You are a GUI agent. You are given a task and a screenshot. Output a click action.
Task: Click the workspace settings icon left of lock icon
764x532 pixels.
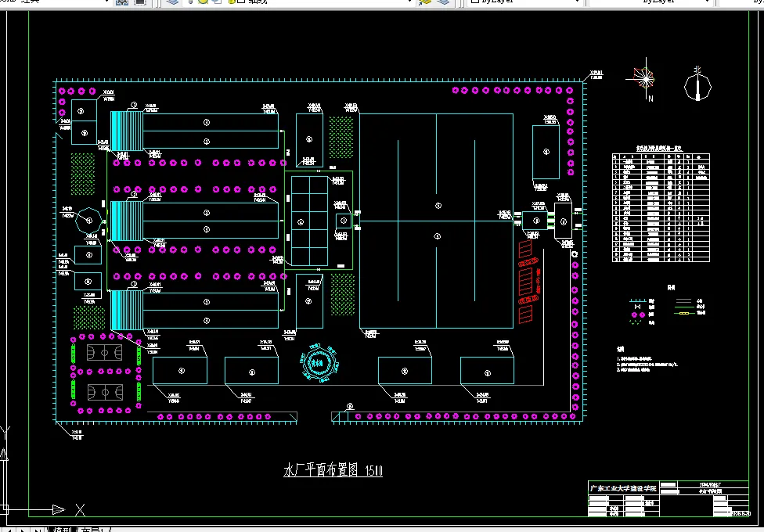pyautogui.click(x=122, y=2)
